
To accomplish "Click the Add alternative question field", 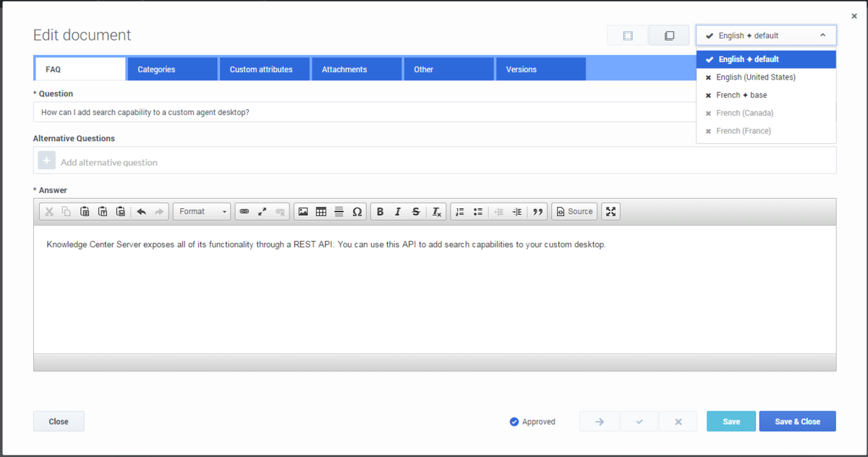I will tap(434, 162).
